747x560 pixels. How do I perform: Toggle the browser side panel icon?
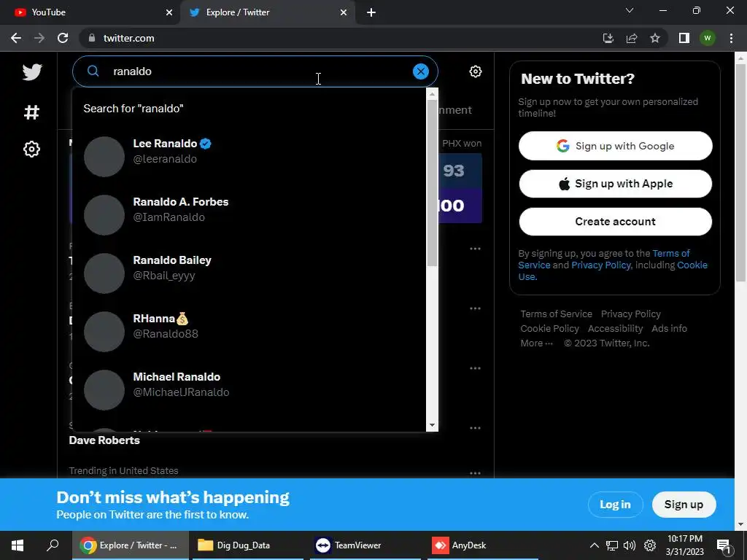coord(684,38)
